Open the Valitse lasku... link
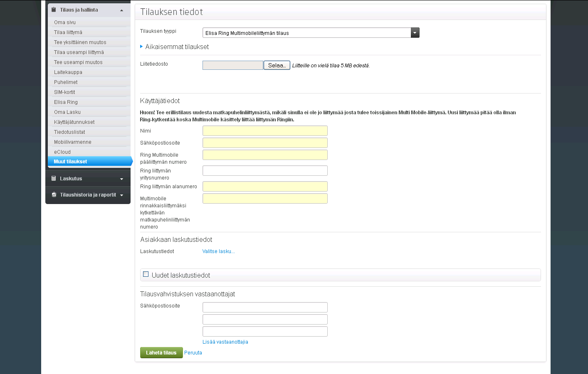Image resolution: width=588 pixels, height=374 pixels. (x=219, y=251)
